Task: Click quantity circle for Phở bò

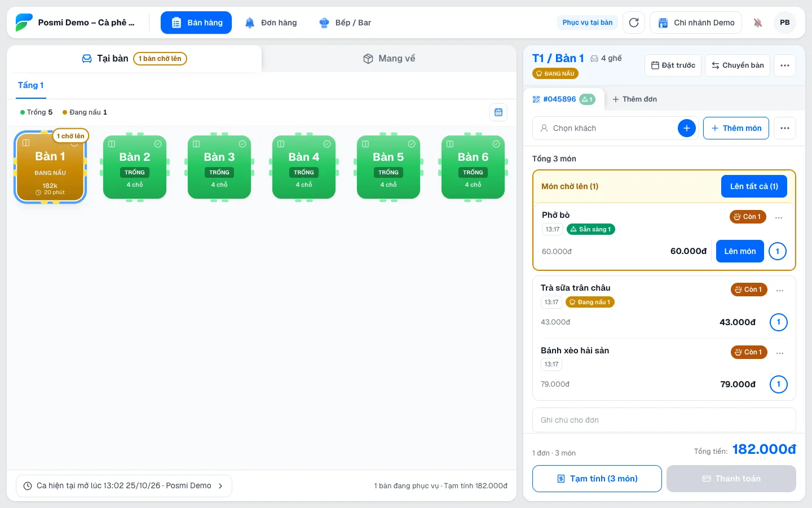Action: click(x=778, y=251)
